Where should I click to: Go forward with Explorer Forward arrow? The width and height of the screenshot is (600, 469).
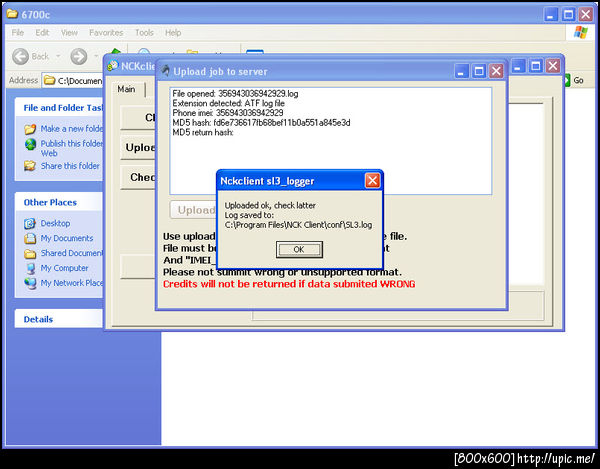(x=79, y=57)
